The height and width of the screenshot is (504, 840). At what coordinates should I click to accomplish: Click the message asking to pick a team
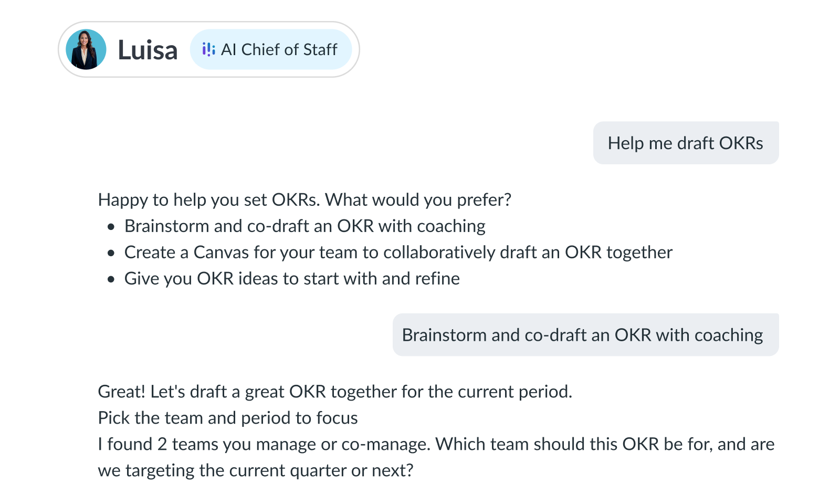436,457
